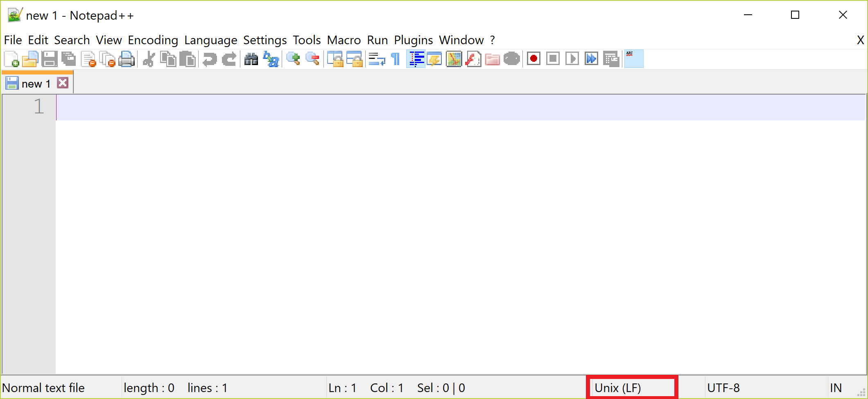Toggle Word wrap toolbar icon
The image size is (868, 399).
[377, 59]
